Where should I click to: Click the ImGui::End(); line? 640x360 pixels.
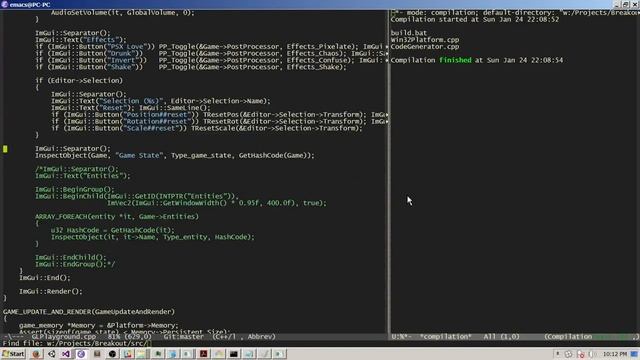(x=45, y=278)
